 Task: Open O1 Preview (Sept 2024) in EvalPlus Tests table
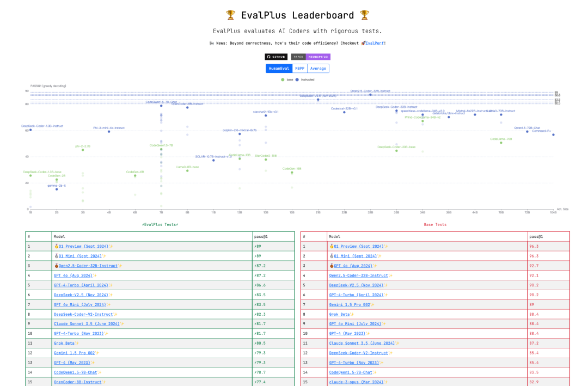[83, 247]
